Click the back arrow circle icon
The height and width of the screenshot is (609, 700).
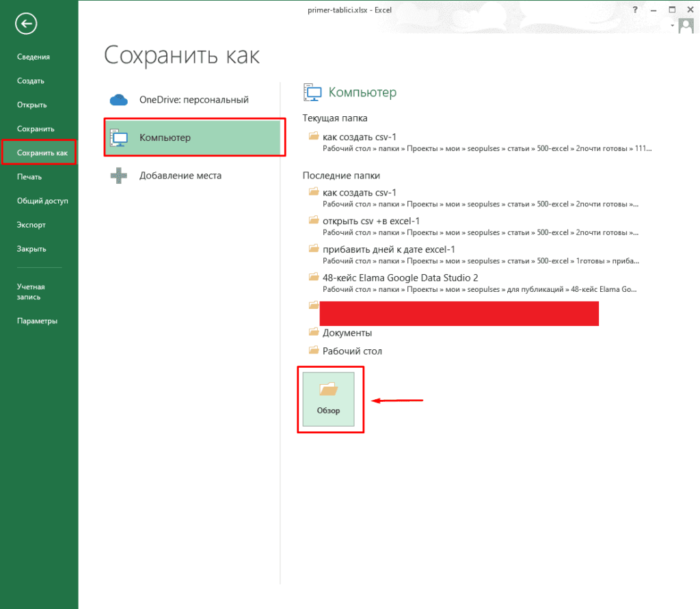tap(26, 24)
